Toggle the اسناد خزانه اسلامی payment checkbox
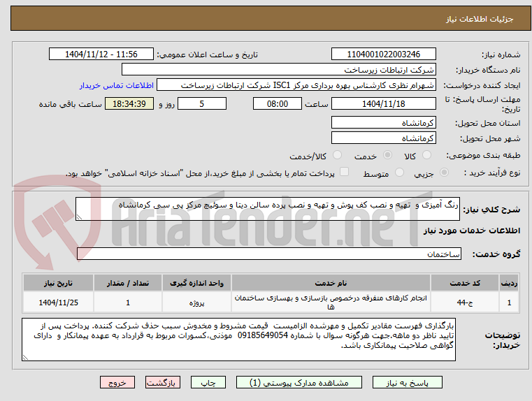532x401 pixels. pos(345,172)
